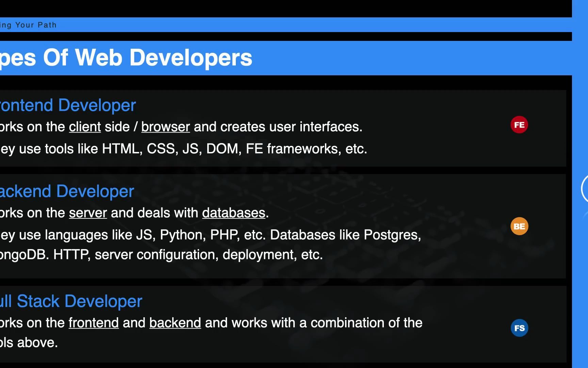Click the underlined word 'server'

pos(88,213)
